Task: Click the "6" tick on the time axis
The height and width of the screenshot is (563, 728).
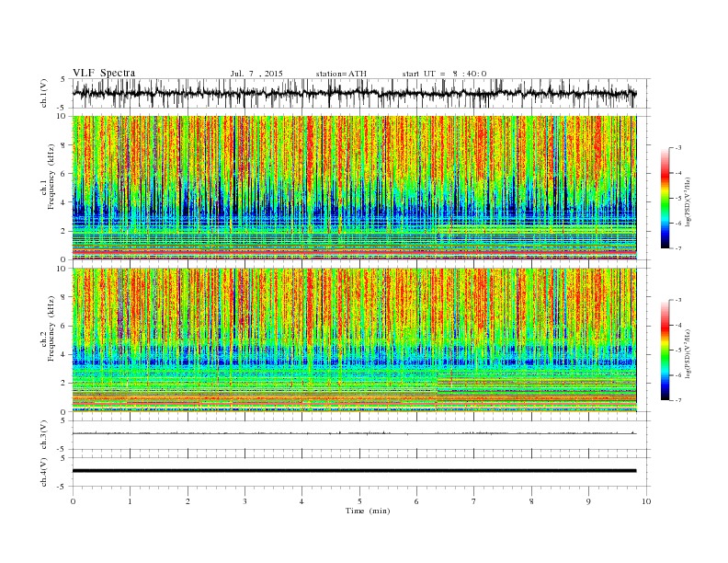Action: pyautogui.click(x=416, y=501)
